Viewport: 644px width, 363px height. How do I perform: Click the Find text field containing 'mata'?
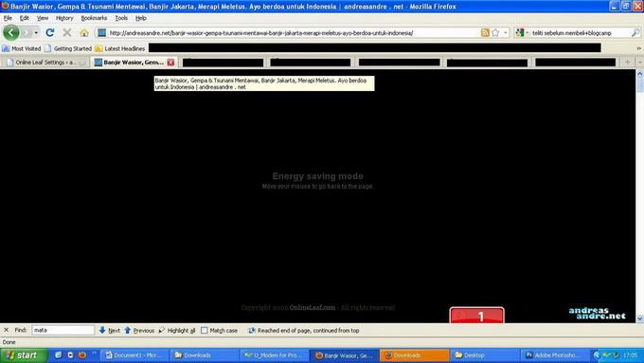click(x=63, y=330)
